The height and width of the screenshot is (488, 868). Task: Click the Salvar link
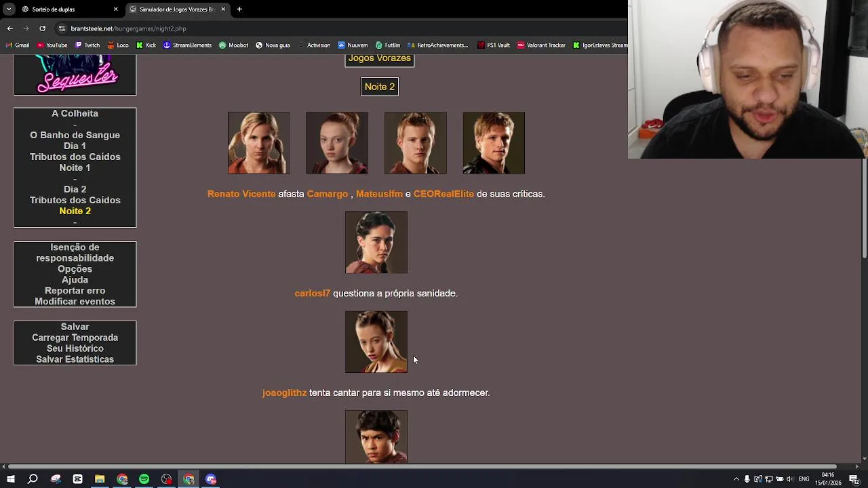[75, 327]
